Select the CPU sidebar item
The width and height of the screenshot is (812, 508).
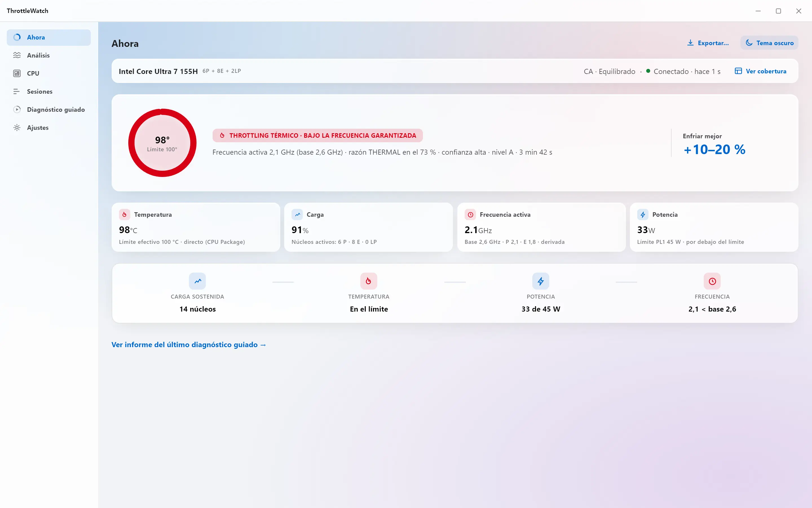49,73
